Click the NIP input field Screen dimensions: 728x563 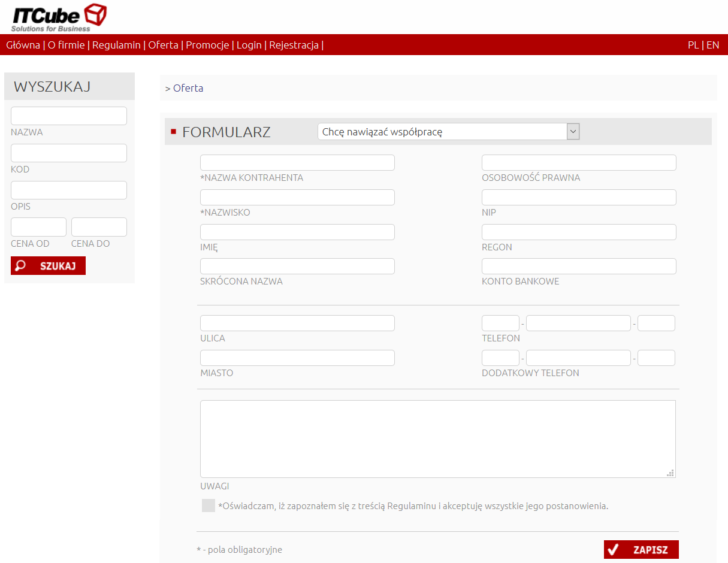pos(579,198)
